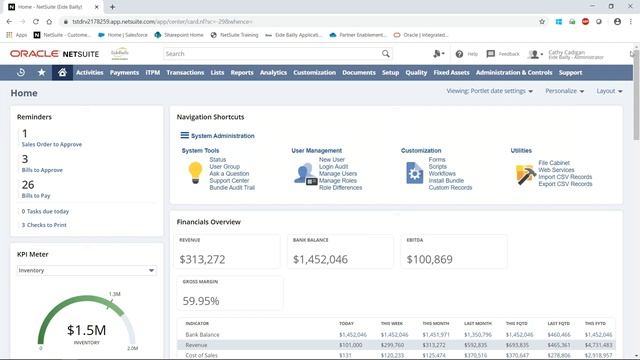Viewport: 640px width, 360px height.
Task: Click the Feedback speech bubble icon
Action: [x=491, y=53]
